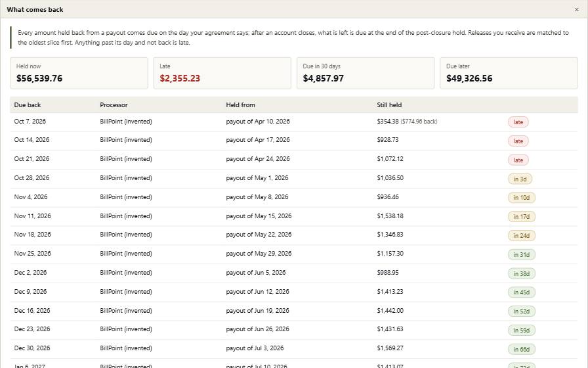This screenshot has height=368, width=588.
Task: Click the $1,569.27 still held amount
Action: point(390,348)
